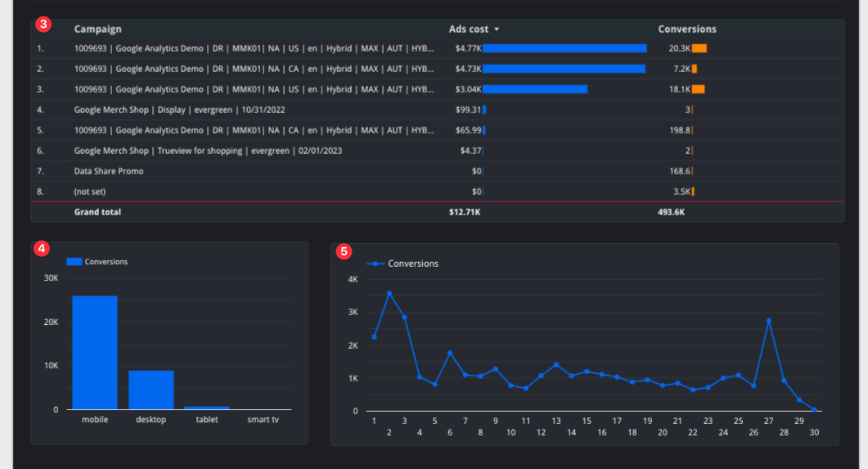The image size is (868, 469).
Task: Click the $12.71K grand total cost
Action: [x=465, y=212]
